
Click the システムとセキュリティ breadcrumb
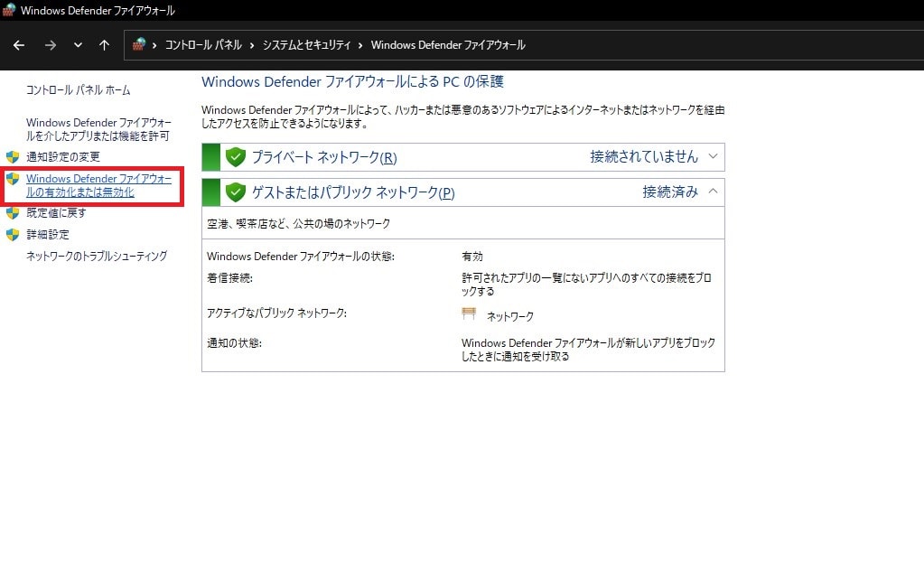coord(306,45)
